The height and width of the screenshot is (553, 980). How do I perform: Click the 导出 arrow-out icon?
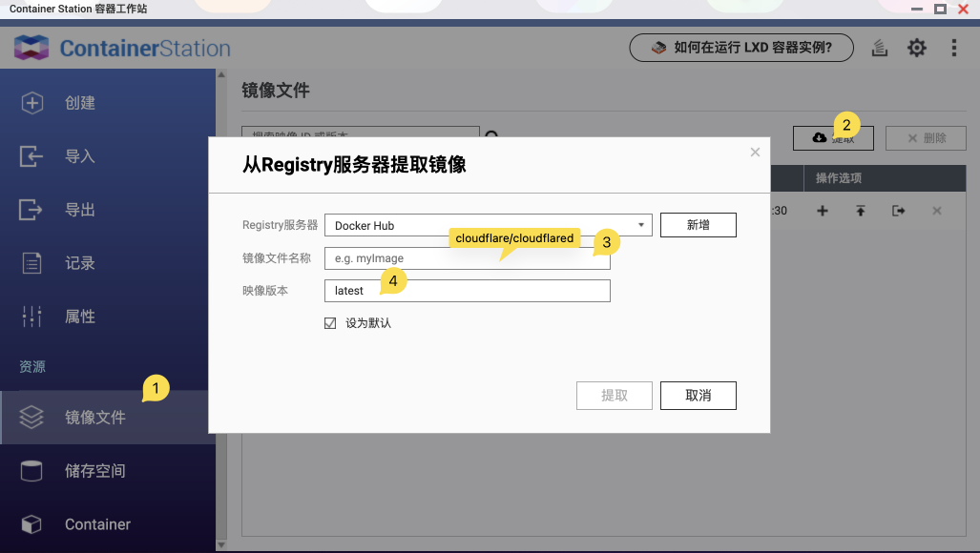(31, 210)
